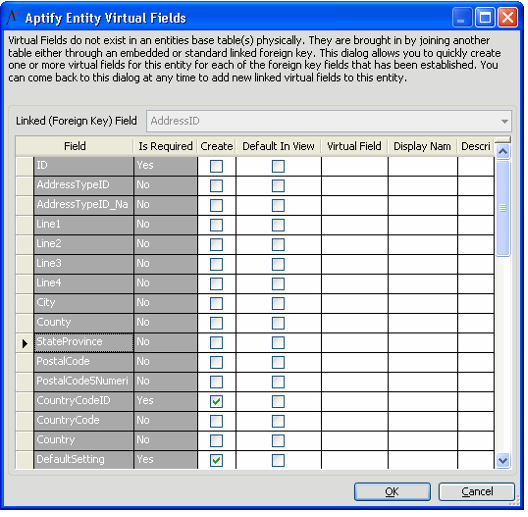Viewport: 528px width, 517px height.
Task: Click the vertical scrollbar thumb
Action: (x=503, y=208)
